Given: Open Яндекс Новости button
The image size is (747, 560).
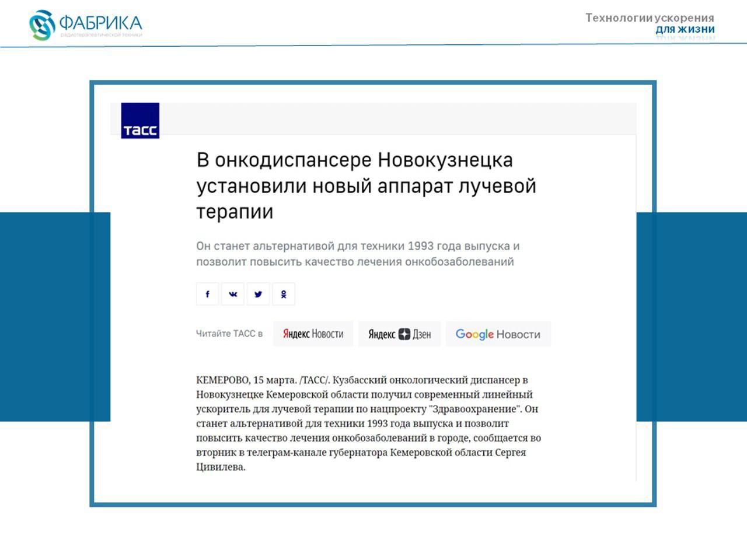Looking at the screenshot, I should click(x=313, y=334).
